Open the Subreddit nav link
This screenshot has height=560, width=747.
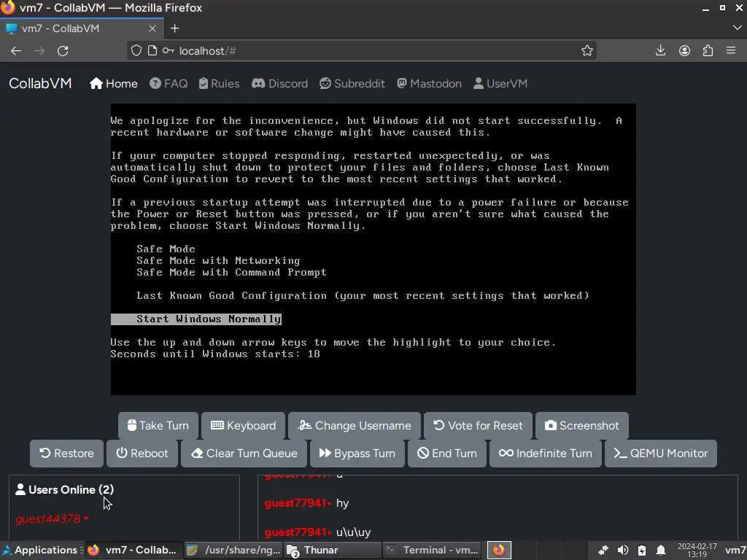(352, 84)
